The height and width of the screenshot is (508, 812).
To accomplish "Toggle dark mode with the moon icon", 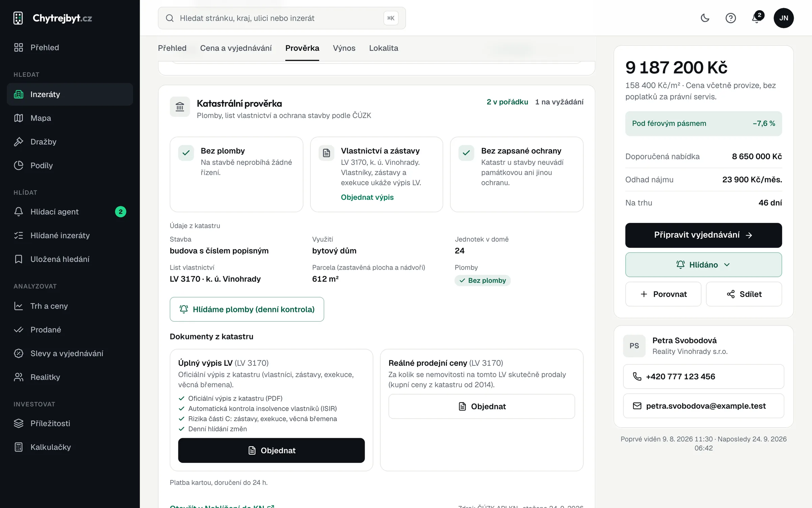I will [705, 18].
